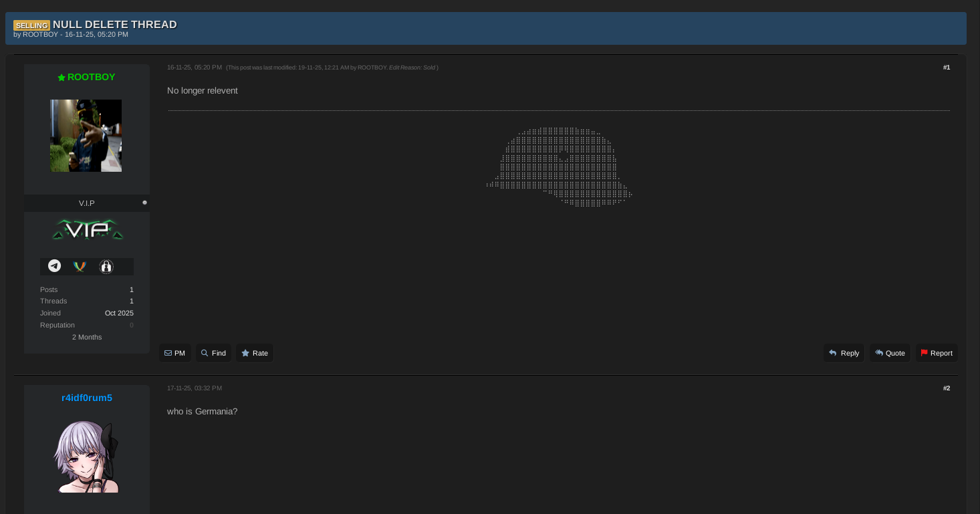The width and height of the screenshot is (980, 514).
Task: Open ROOTBOY's Telegram contact icon
Action: (54, 265)
